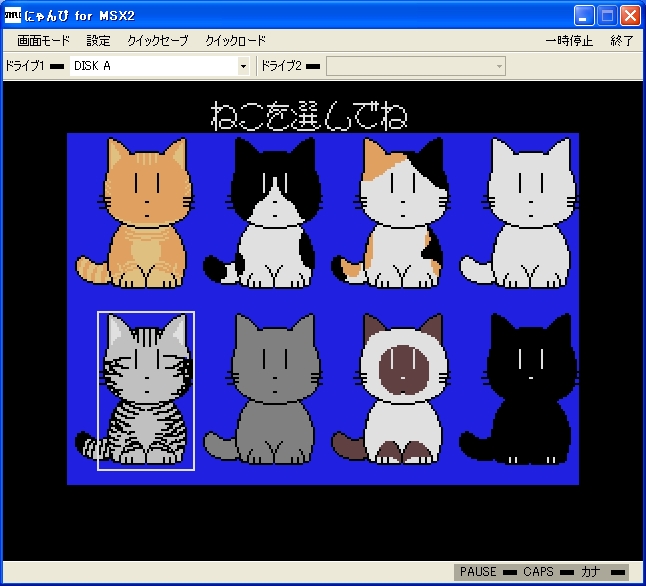Expand the Drive 1 DISK A dropdown arrow

(243, 66)
